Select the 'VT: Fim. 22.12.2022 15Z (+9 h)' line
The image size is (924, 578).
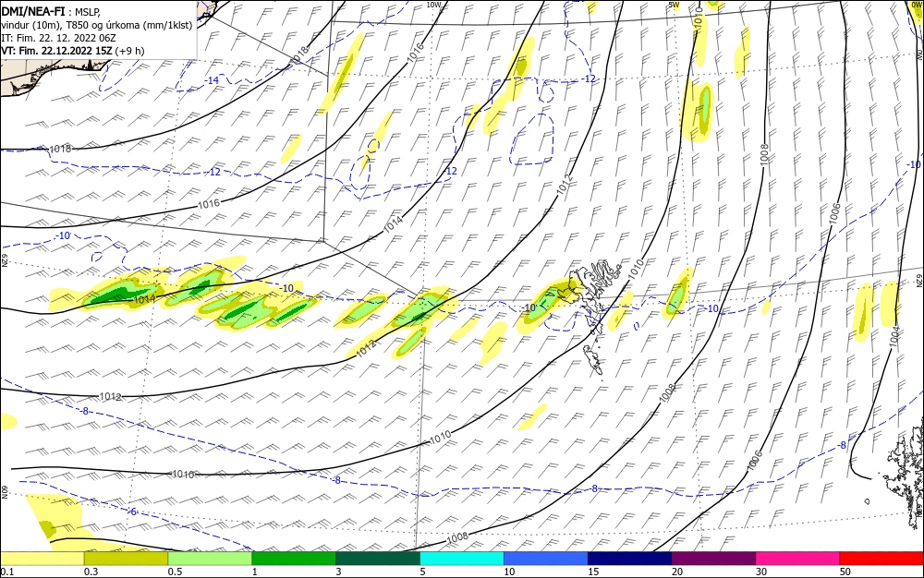pyautogui.click(x=72, y=51)
